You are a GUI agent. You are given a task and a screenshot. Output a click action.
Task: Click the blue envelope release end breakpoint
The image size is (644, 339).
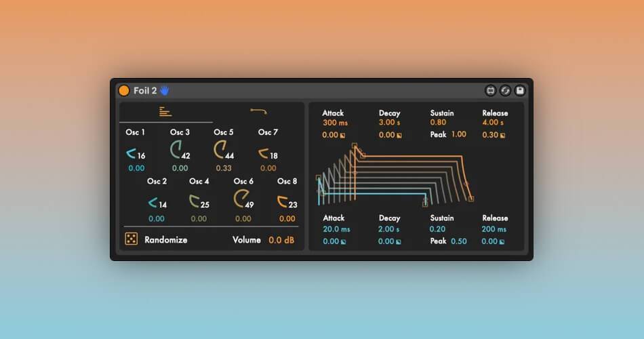[425, 204]
